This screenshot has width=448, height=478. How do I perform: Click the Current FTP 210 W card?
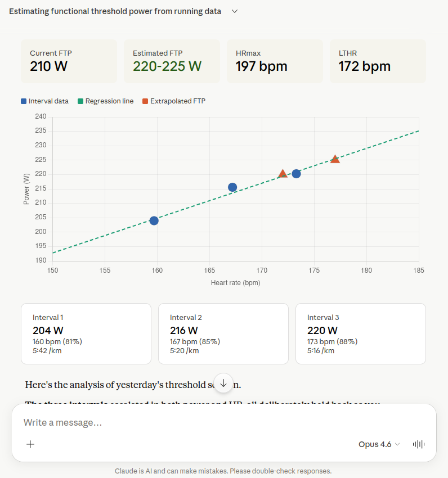click(x=69, y=61)
